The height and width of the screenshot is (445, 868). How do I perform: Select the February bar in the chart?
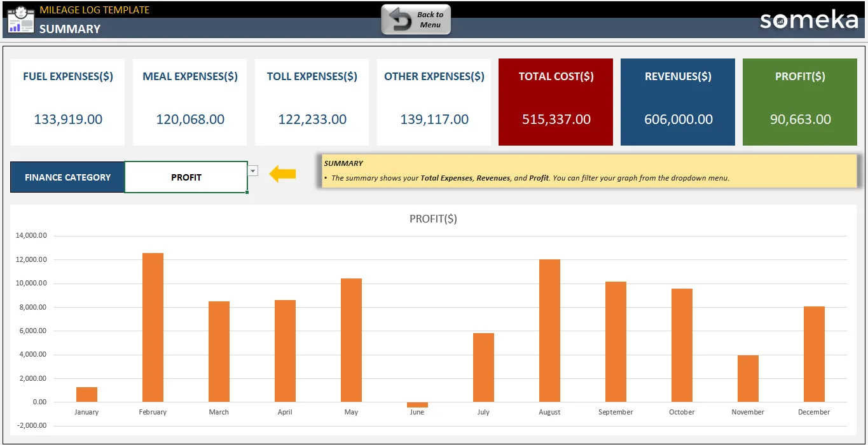click(153, 327)
